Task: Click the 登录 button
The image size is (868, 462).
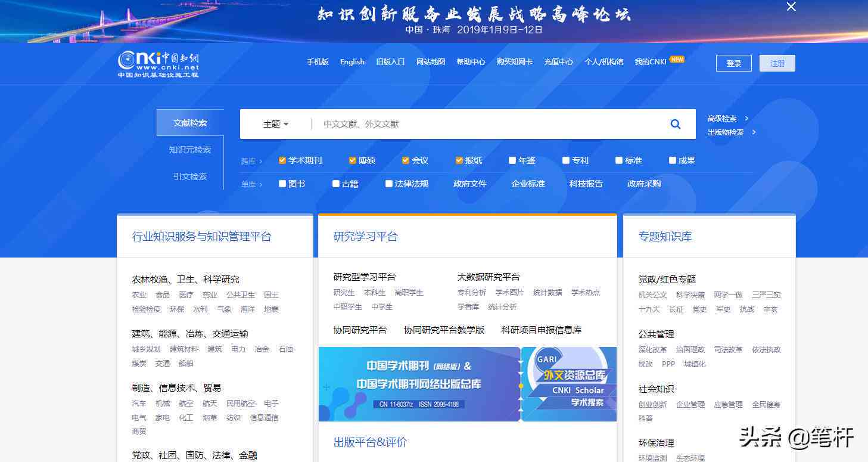Action: tap(734, 63)
